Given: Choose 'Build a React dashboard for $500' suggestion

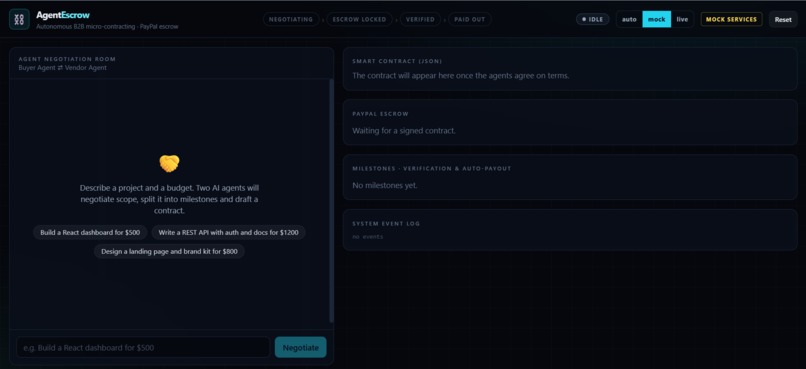Looking at the screenshot, I should [x=90, y=232].
